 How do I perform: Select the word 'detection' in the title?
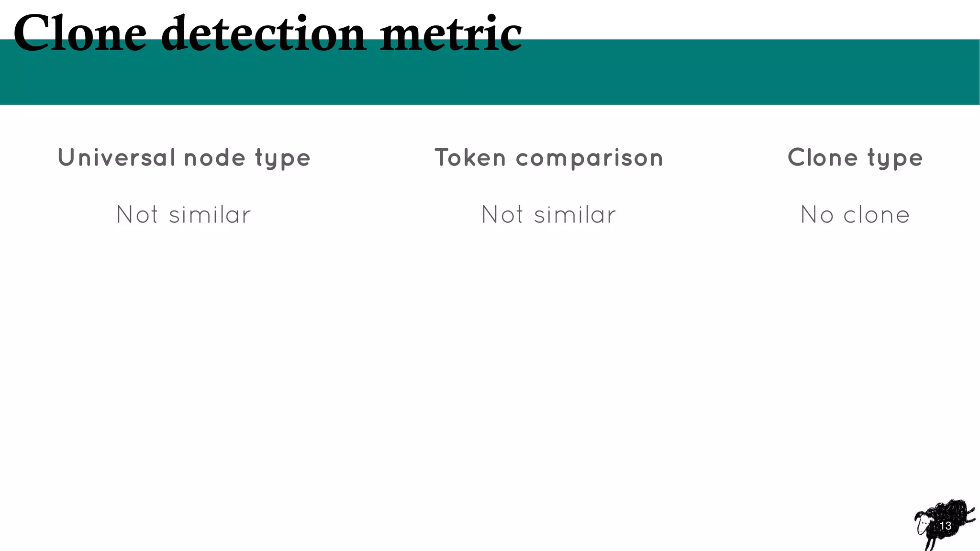pyautogui.click(x=263, y=33)
